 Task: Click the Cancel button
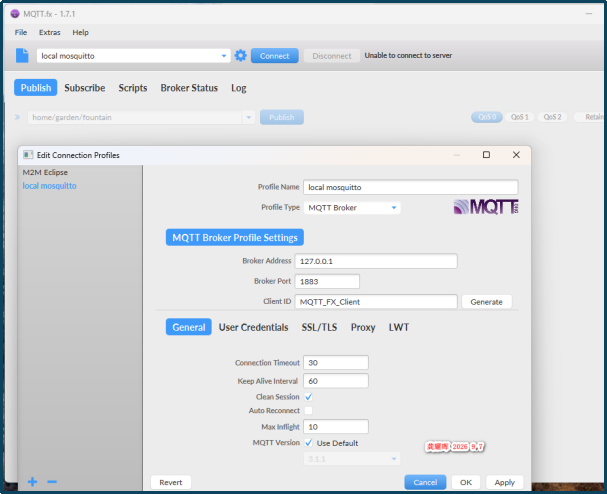coord(425,482)
